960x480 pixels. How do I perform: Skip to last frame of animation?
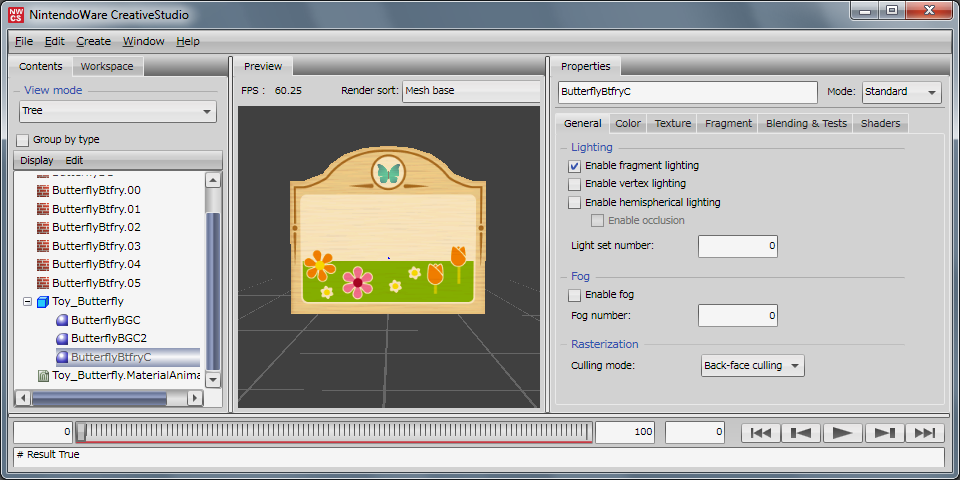pos(924,432)
